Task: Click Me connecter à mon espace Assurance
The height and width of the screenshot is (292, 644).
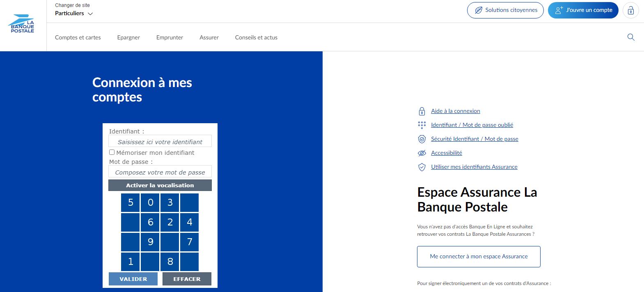Action: tap(479, 257)
